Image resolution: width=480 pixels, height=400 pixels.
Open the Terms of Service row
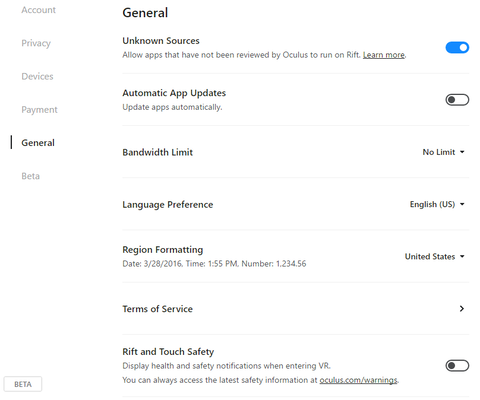click(296, 309)
